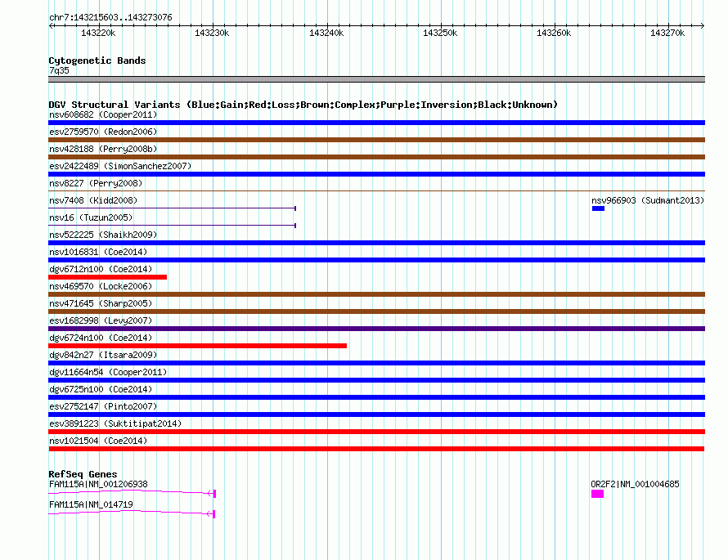Click nsv966903 (Sudmant2013) label
728x560 pixels.
648,200
